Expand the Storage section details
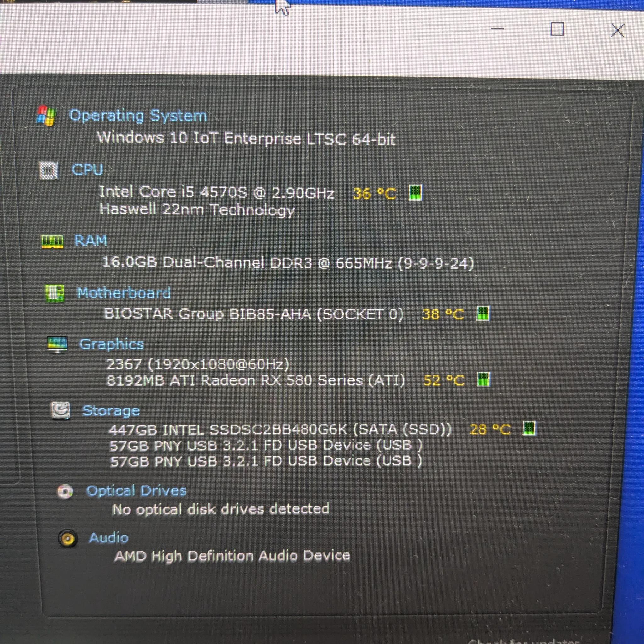The width and height of the screenshot is (644, 644). [111, 411]
